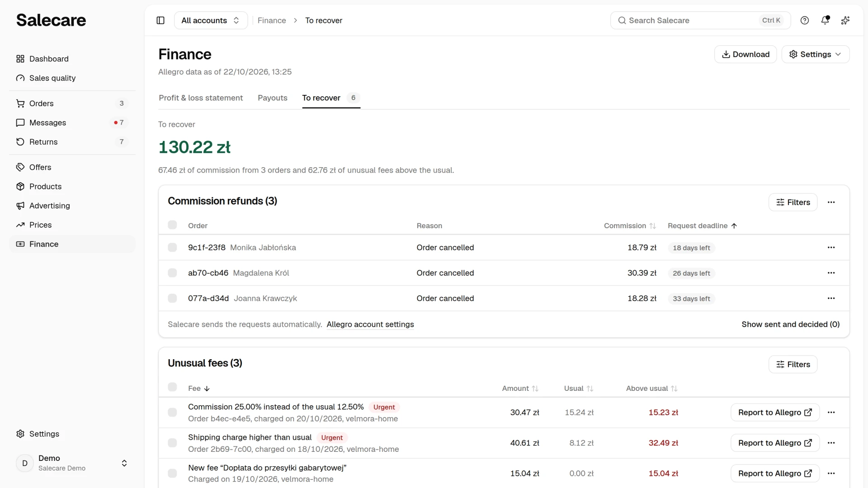Click the 32.49 zł above usual value
The image size is (868, 488).
coord(663,443)
